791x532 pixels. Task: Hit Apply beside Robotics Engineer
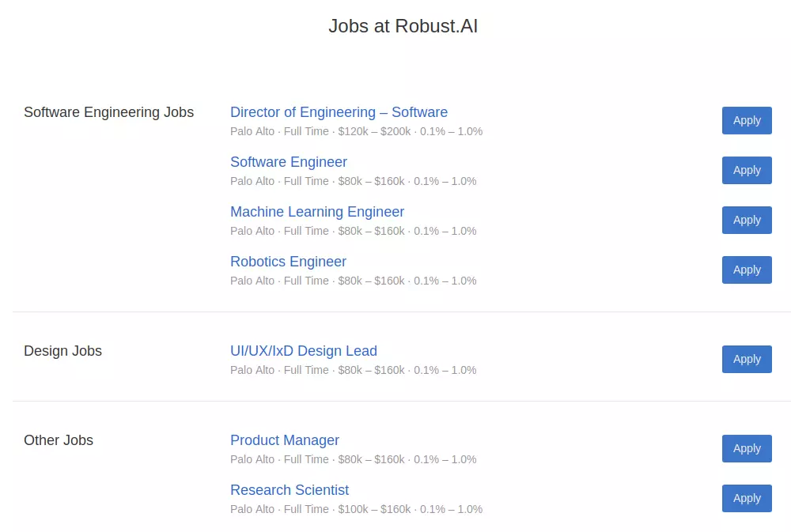pos(746,270)
